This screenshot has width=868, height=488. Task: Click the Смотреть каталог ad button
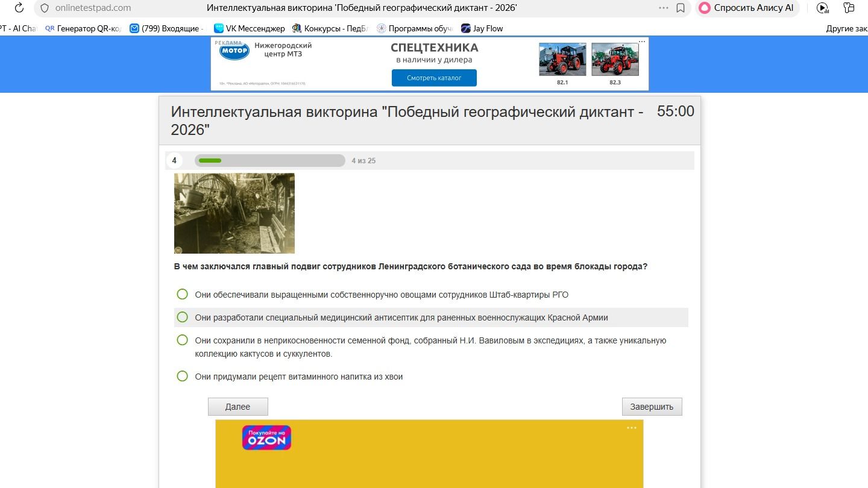pos(434,78)
